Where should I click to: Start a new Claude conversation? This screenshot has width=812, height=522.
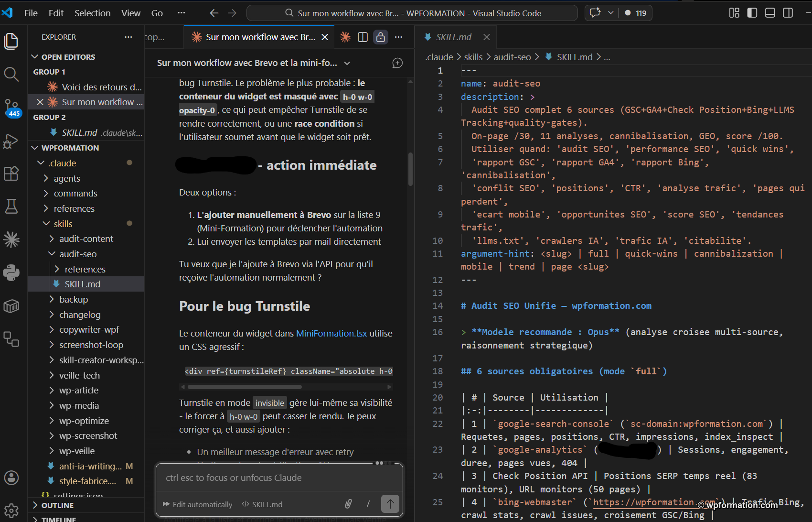tap(397, 63)
